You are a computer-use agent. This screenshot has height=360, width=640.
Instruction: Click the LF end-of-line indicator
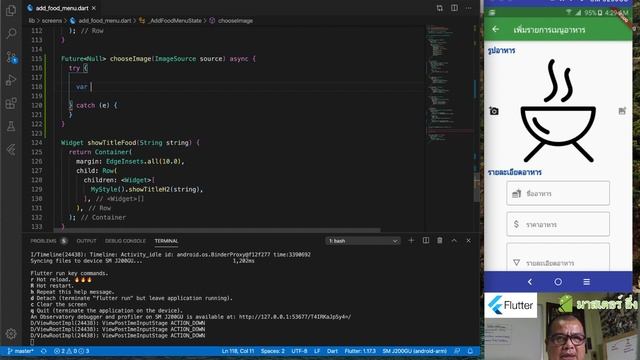pos(317,351)
